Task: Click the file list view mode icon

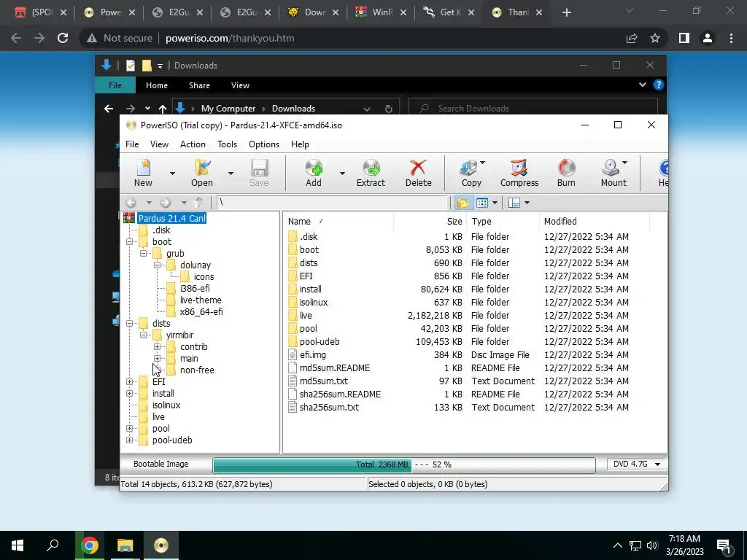Action: (482, 203)
